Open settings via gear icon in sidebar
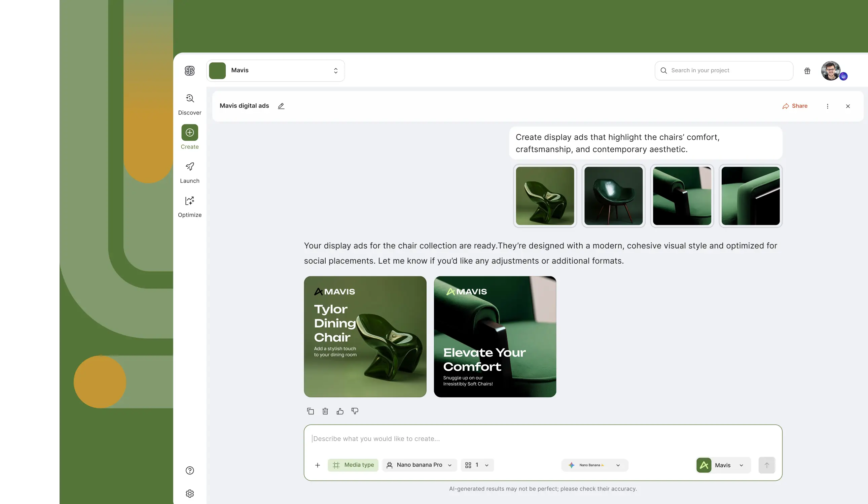The image size is (868, 504). [x=190, y=494]
